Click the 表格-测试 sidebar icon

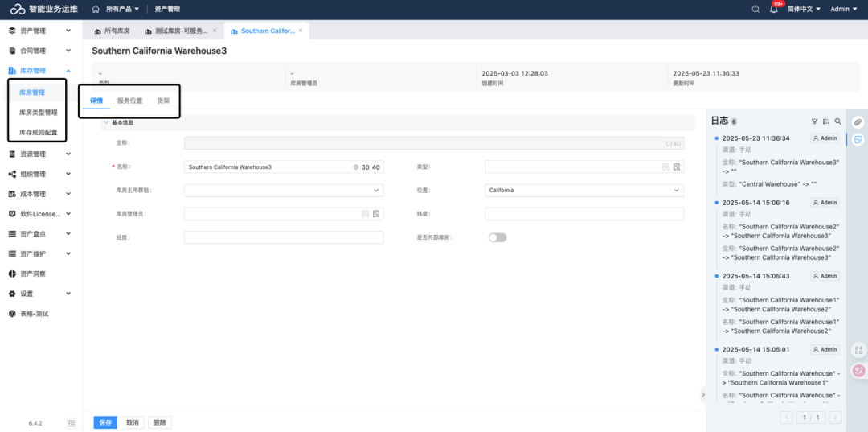tap(12, 314)
